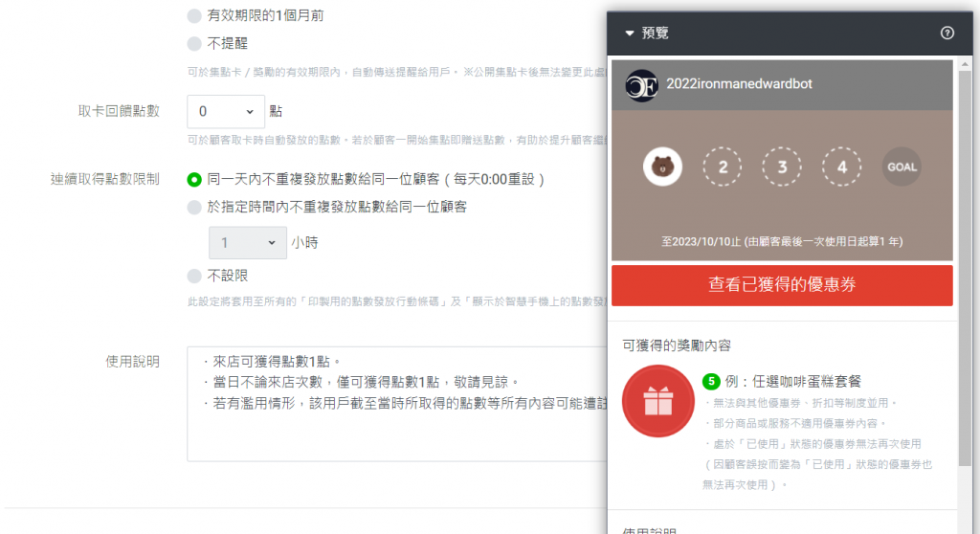This screenshot has width=980, height=534.
Task: Open the 取卡回饋點數 points dropdown
Action: coord(226,111)
